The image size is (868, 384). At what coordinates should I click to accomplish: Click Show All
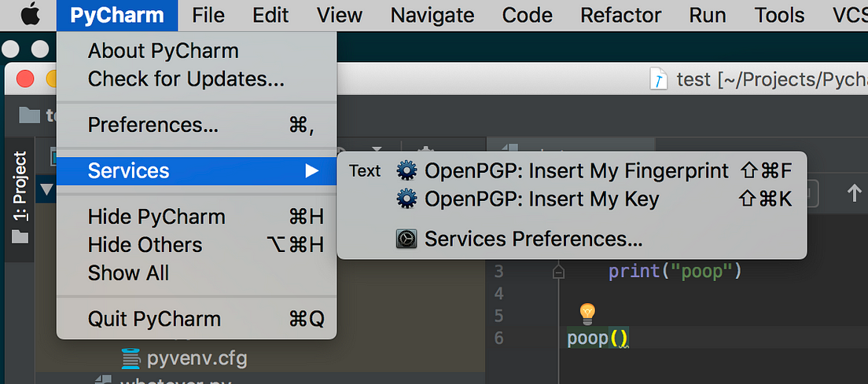[197, 273]
